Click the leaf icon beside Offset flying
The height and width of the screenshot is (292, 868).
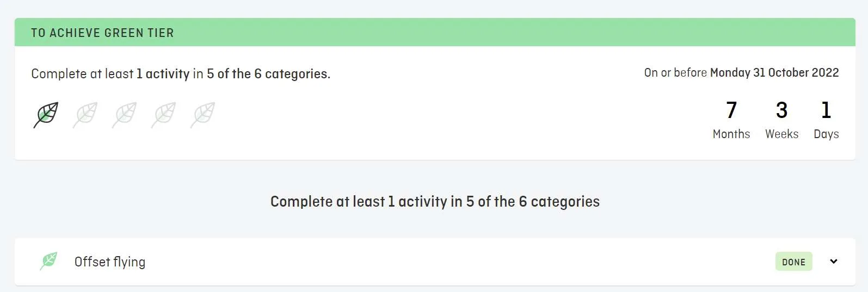tap(49, 261)
